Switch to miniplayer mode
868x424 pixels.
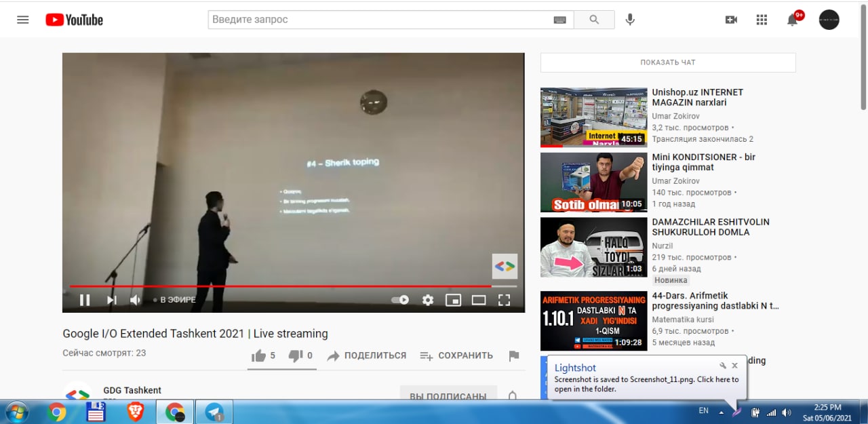pos(453,300)
